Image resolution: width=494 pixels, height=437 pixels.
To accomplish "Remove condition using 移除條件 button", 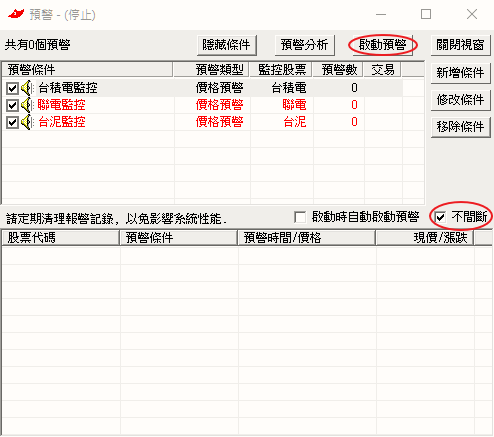I will pos(460,127).
